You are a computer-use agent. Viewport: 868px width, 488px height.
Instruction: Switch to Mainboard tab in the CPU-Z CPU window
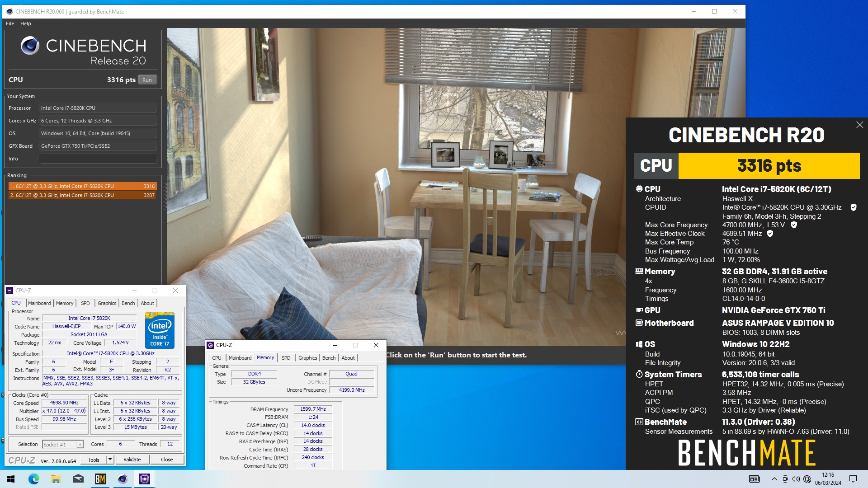[39, 303]
